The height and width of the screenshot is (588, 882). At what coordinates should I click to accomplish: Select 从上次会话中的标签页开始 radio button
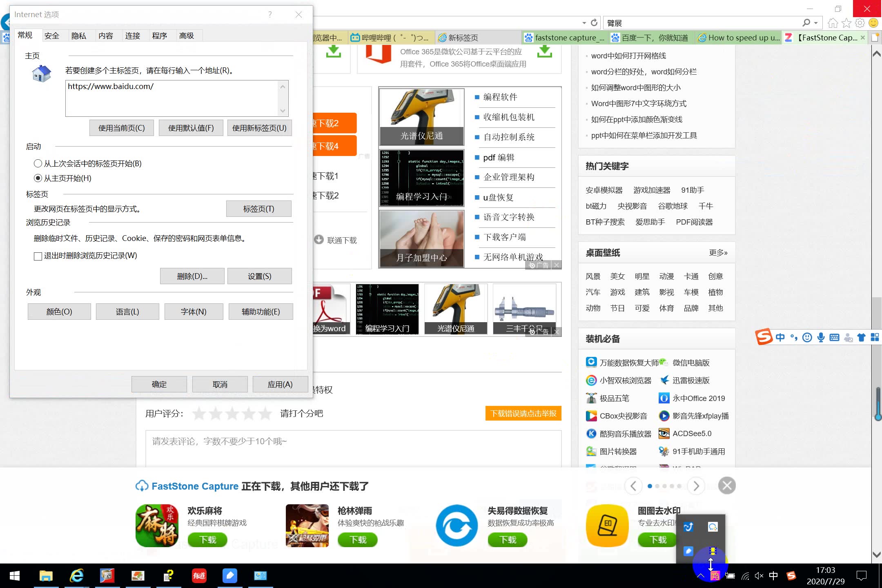[x=38, y=163]
